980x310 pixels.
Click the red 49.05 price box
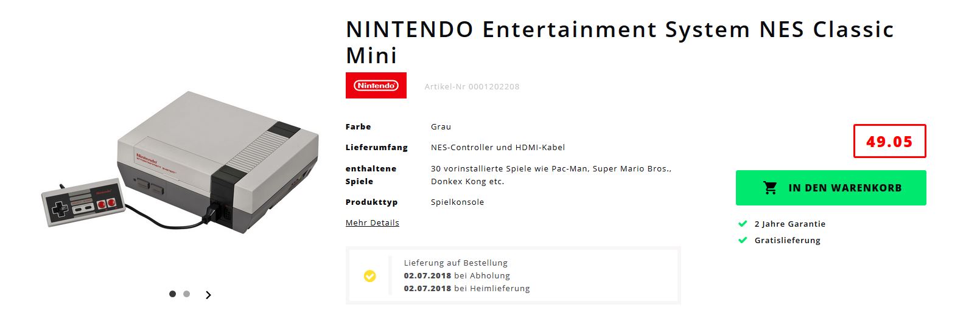click(889, 142)
